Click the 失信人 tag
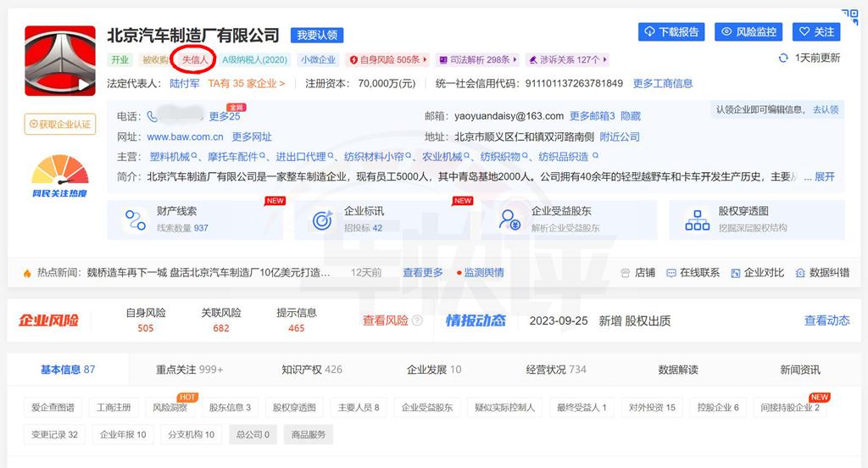The height and width of the screenshot is (468, 868). pyautogui.click(x=195, y=60)
